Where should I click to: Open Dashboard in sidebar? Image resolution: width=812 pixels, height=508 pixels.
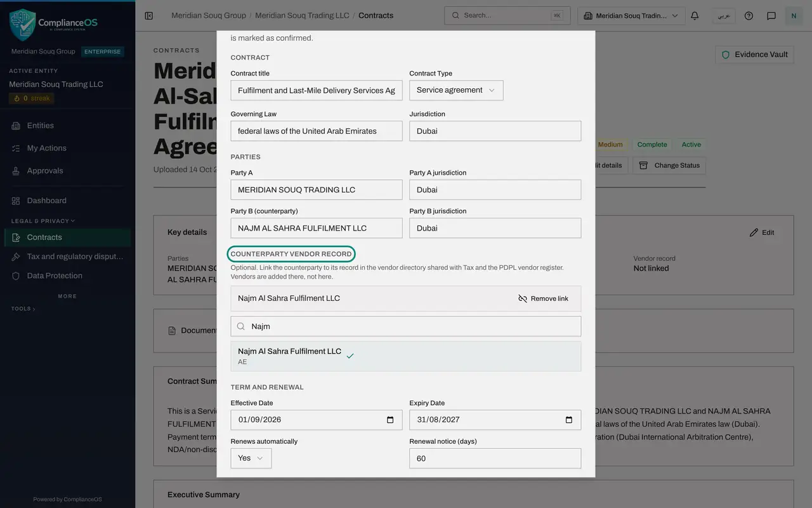pyautogui.click(x=68, y=201)
